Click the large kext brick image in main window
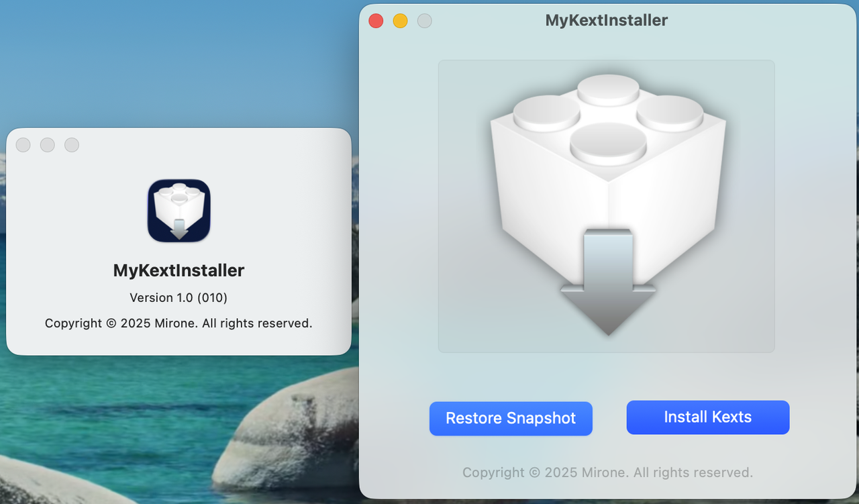This screenshot has width=859, height=504. tap(607, 206)
